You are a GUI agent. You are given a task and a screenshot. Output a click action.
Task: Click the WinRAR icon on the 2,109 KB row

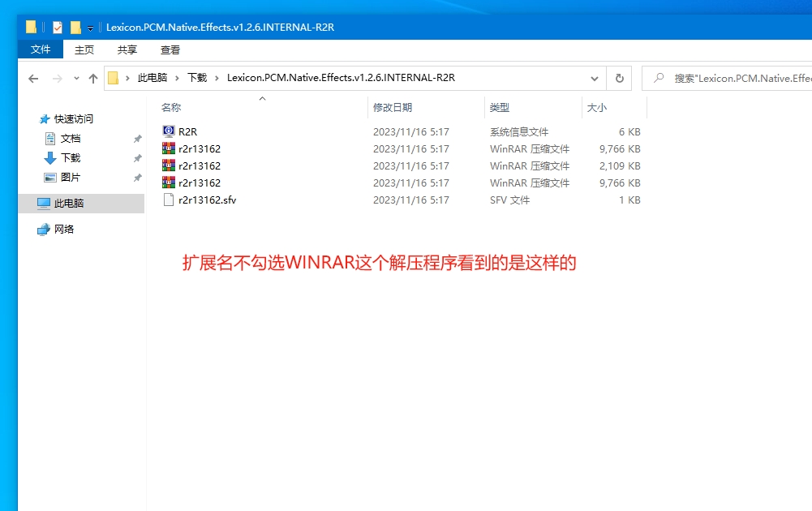point(168,165)
